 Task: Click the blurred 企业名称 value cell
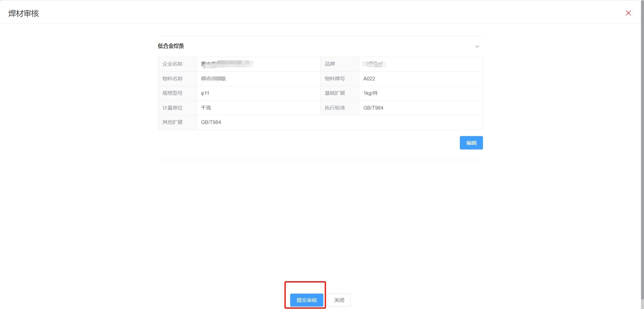[227, 64]
